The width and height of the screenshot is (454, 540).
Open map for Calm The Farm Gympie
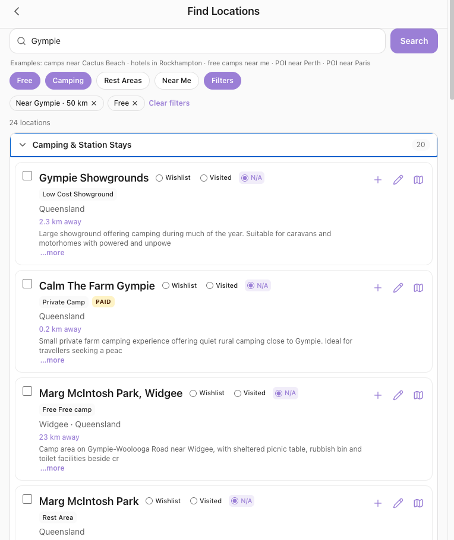coord(418,288)
